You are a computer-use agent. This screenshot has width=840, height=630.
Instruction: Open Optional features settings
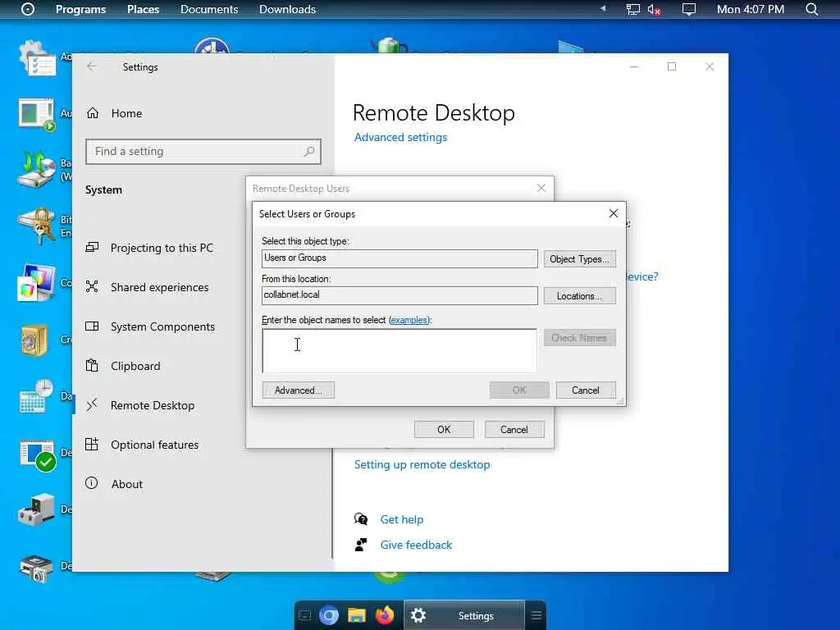click(155, 445)
